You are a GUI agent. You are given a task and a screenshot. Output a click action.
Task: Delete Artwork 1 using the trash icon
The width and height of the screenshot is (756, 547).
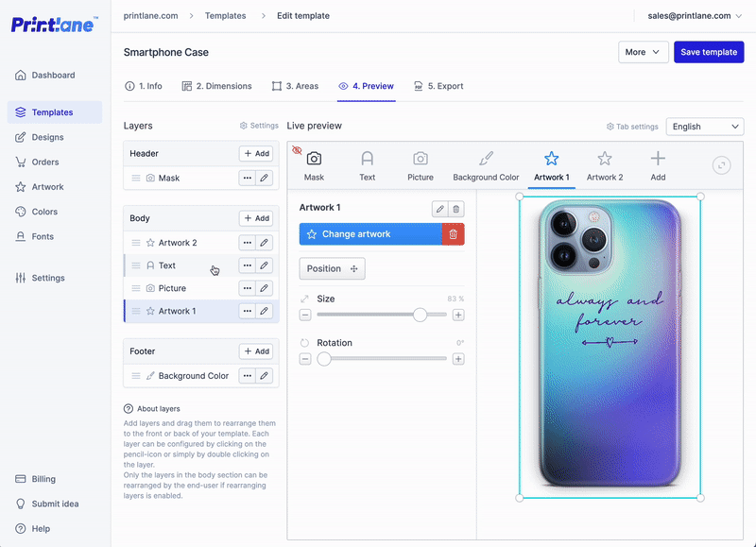(x=458, y=208)
